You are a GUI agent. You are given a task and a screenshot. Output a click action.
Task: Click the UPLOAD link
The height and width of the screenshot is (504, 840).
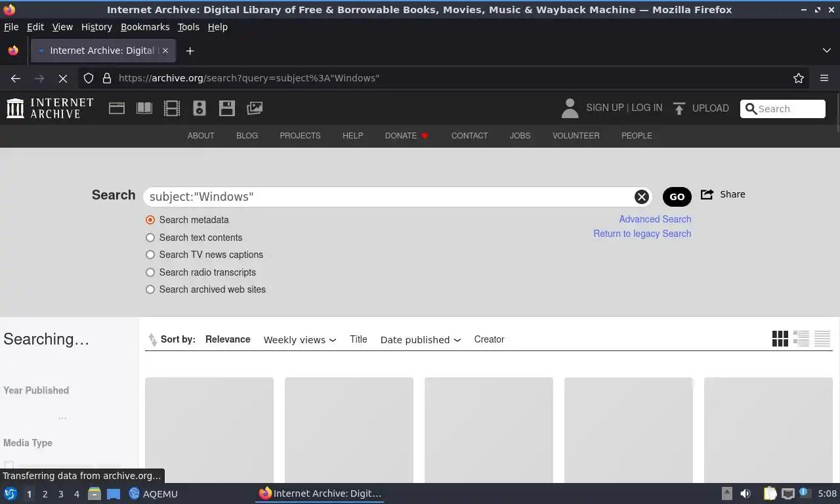click(x=711, y=108)
